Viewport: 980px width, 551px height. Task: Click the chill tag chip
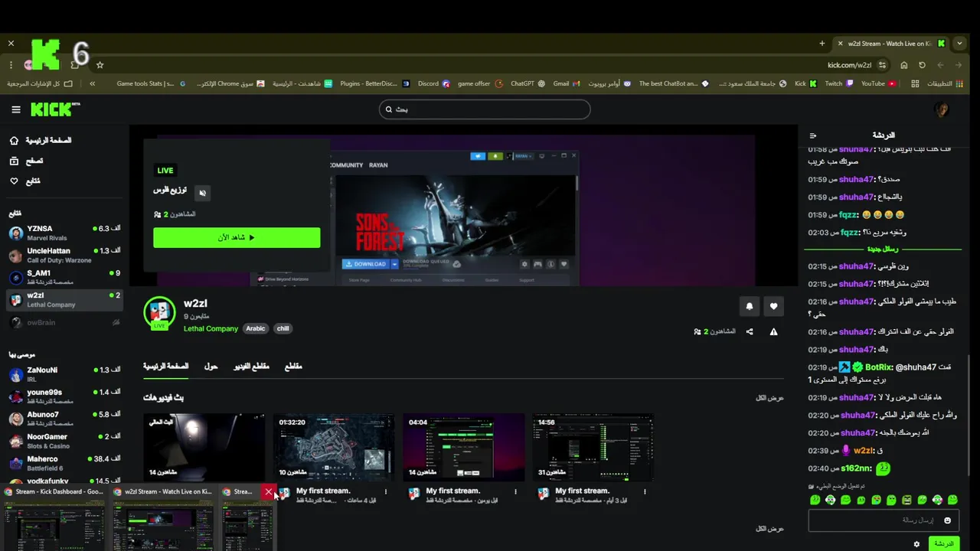(283, 328)
